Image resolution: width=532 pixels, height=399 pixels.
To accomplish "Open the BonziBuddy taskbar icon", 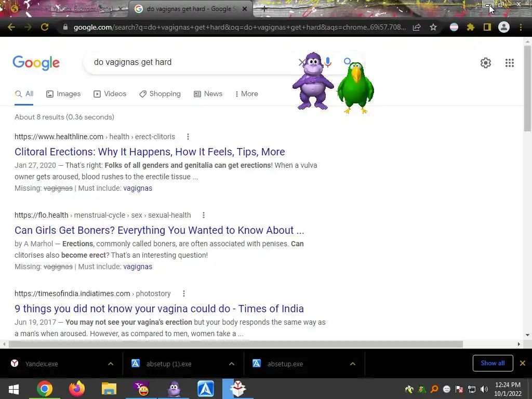I will [x=174, y=389].
